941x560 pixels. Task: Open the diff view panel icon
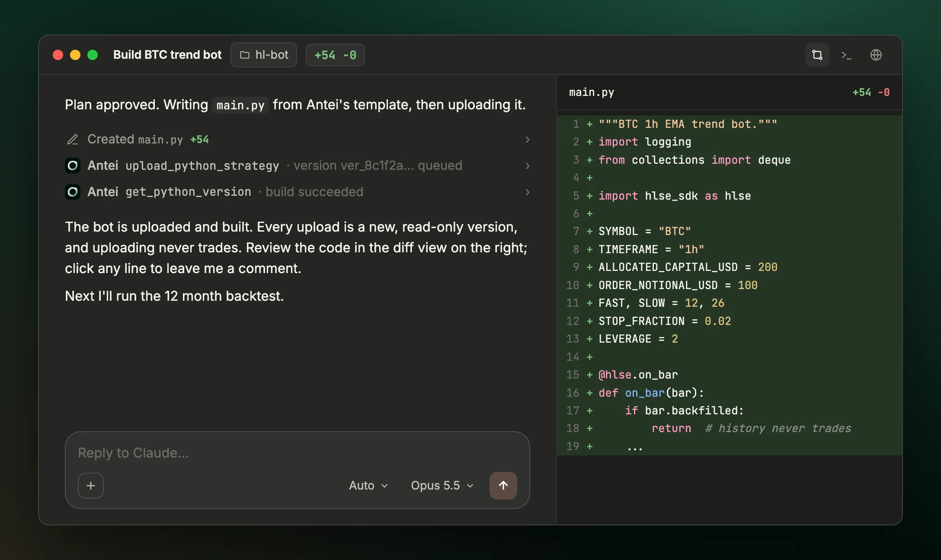(x=817, y=55)
